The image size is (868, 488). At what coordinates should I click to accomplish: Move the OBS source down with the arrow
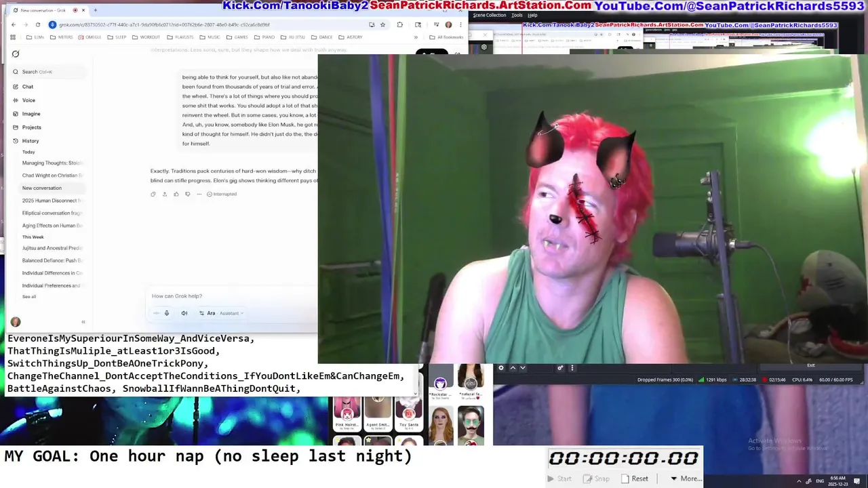point(522,368)
